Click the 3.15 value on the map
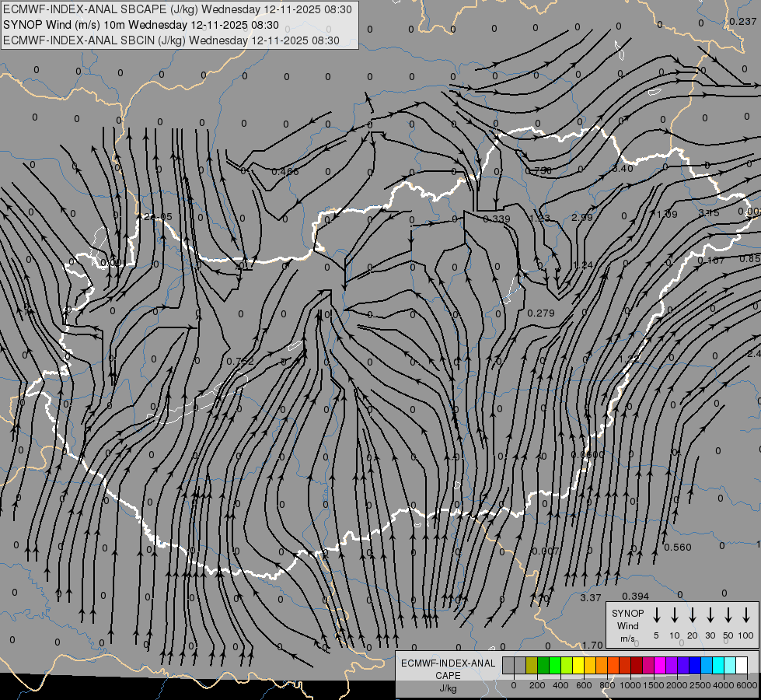 tap(709, 213)
